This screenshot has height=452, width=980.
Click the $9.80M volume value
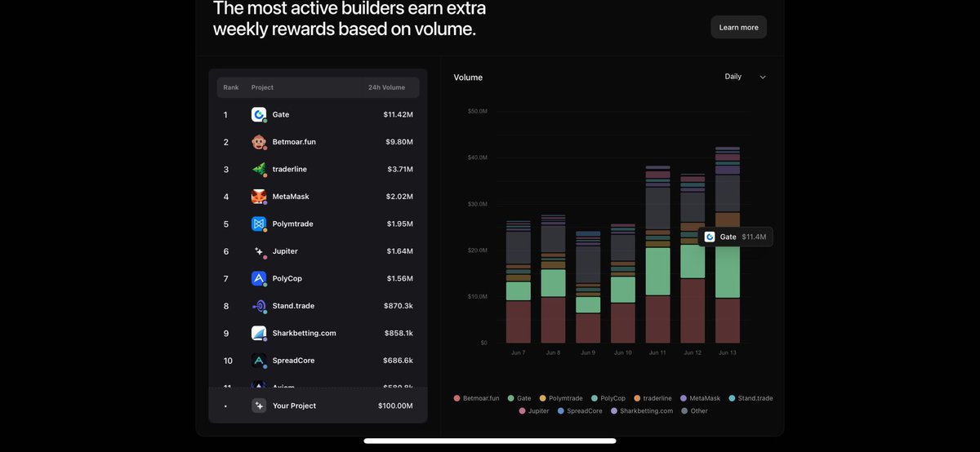click(399, 142)
